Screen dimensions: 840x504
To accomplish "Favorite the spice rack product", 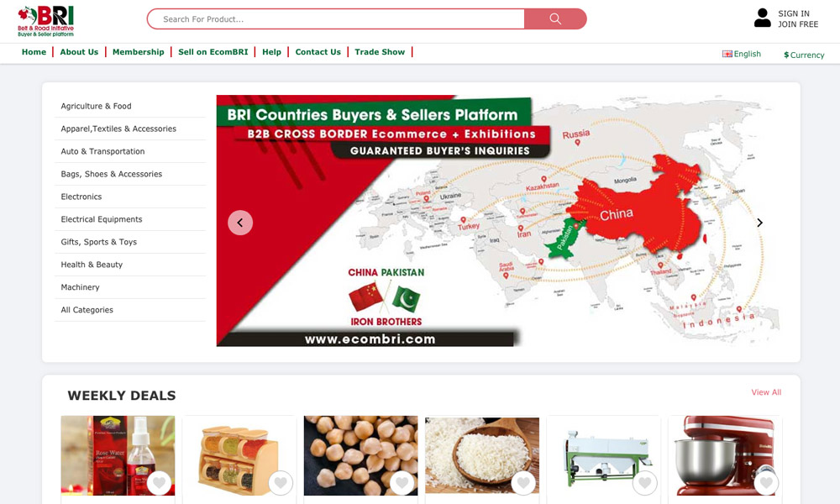I will pyautogui.click(x=281, y=483).
